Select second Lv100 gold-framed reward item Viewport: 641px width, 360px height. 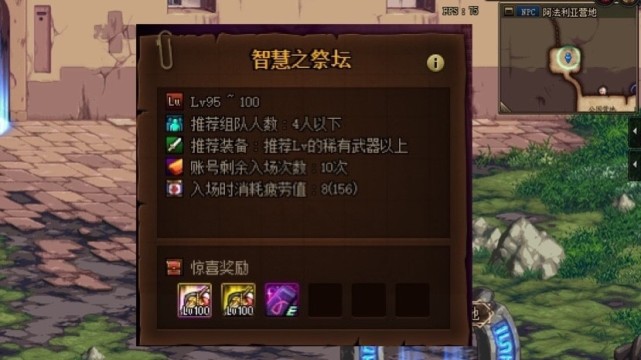click(238, 300)
